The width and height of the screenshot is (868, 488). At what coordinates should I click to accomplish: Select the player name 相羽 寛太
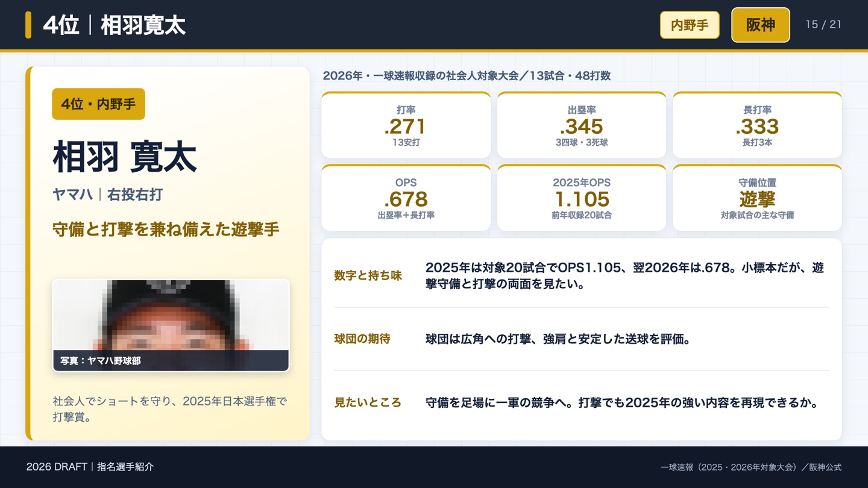pos(125,157)
